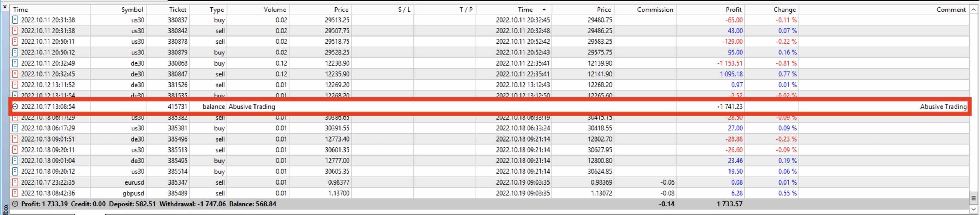Select ticket number 385489
980x215 pixels.
click(x=178, y=193)
